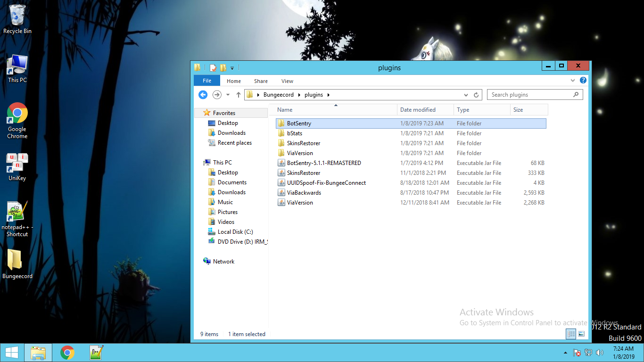Open the Explorer Help icon
Image resolution: width=644 pixels, height=362 pixels.
point(583,81)
